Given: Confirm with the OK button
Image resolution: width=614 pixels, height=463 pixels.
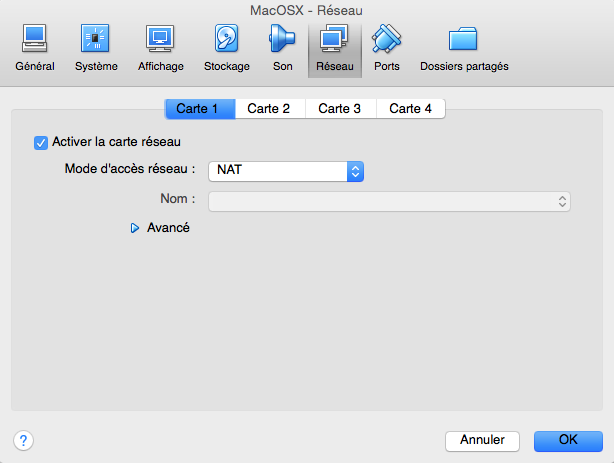Looking at the screenshot, I should tap(568, 441).
